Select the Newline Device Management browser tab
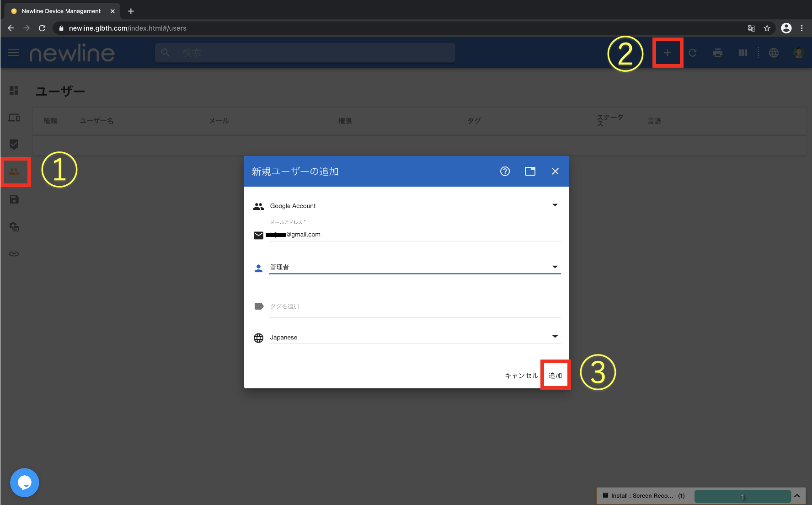 point(61,11)
